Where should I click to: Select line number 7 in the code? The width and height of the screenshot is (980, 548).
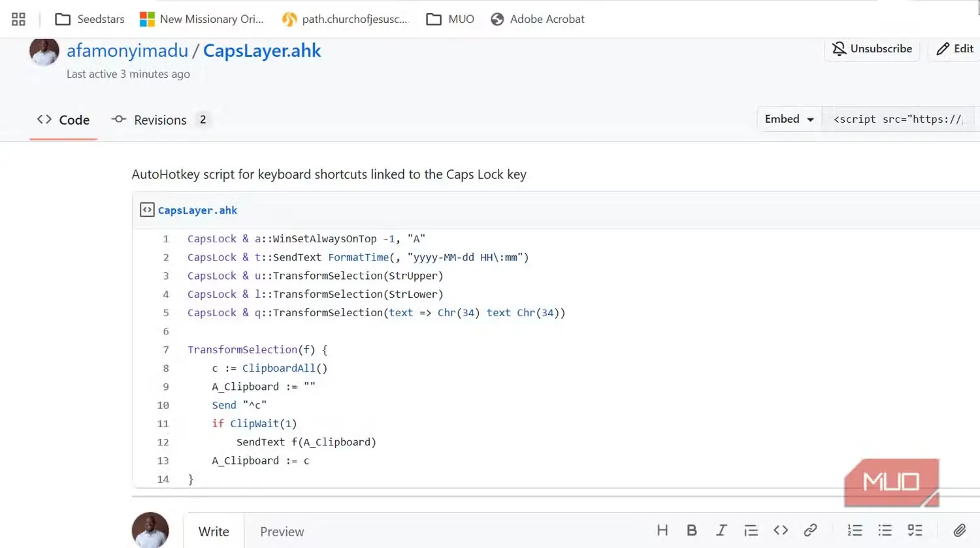tap(166, 350)
